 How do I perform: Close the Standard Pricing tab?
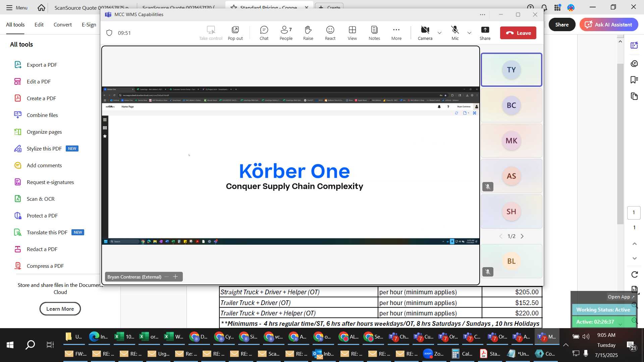click(306, 7)
